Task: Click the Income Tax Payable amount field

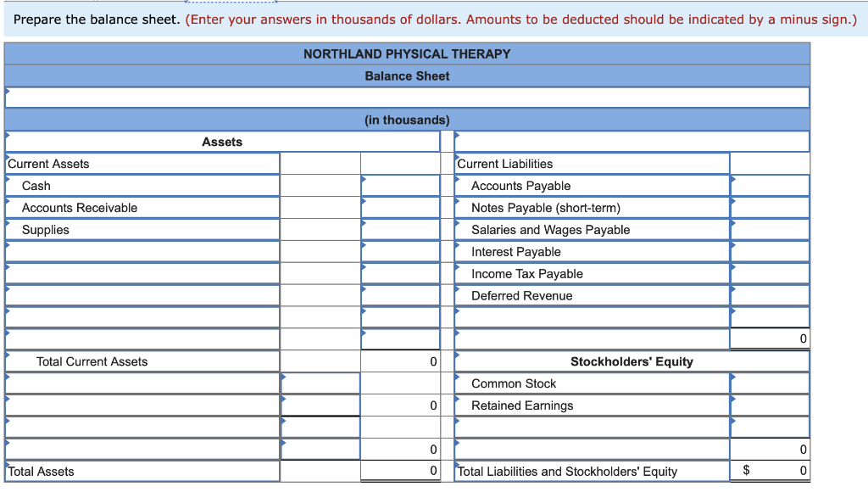Action: tap(770, 274)
